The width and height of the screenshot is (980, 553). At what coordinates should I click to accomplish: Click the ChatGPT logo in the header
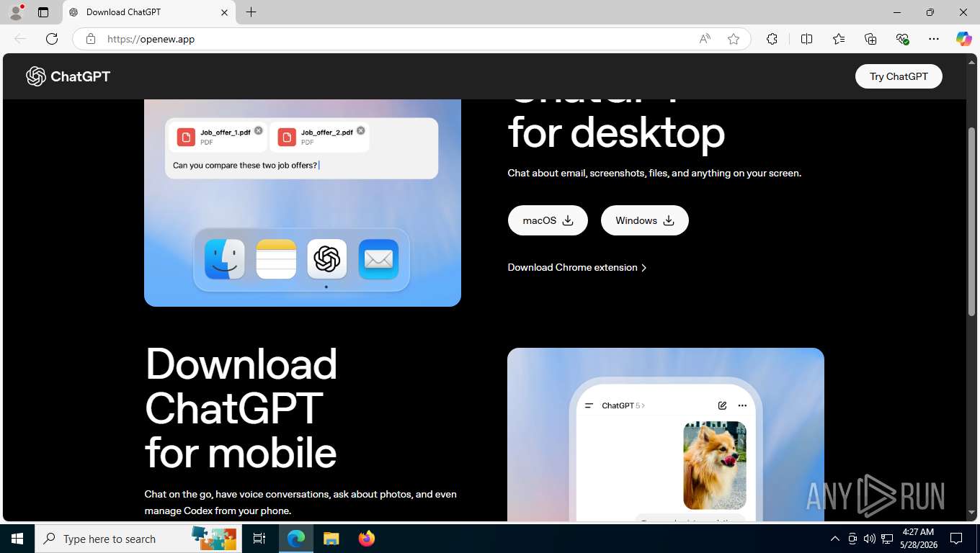(68, 76)
